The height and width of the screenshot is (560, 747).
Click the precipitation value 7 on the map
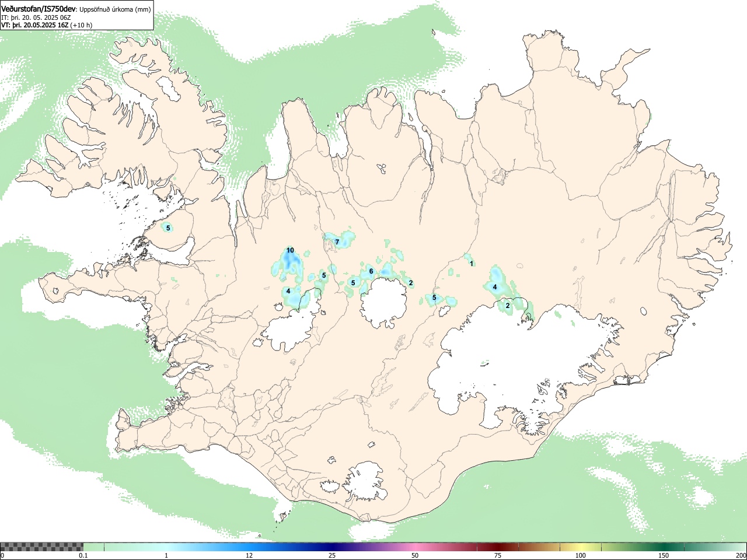click(x=337, y=242)
